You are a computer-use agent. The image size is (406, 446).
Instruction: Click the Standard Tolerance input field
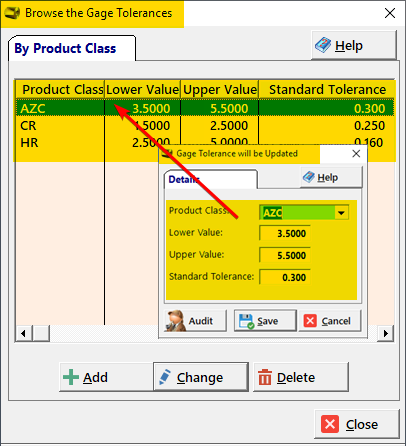[x=285, y=277]
